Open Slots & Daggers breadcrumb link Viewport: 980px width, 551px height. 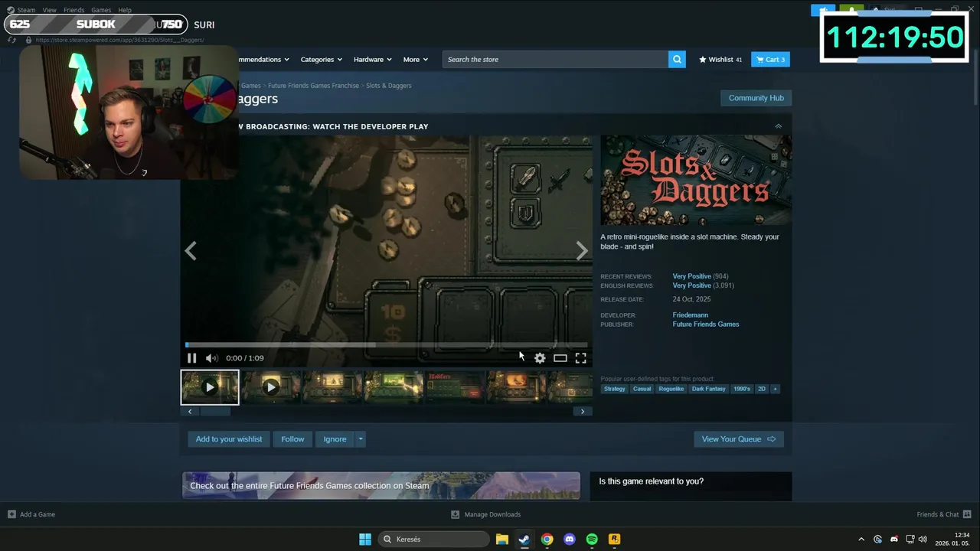click(389, 86)
